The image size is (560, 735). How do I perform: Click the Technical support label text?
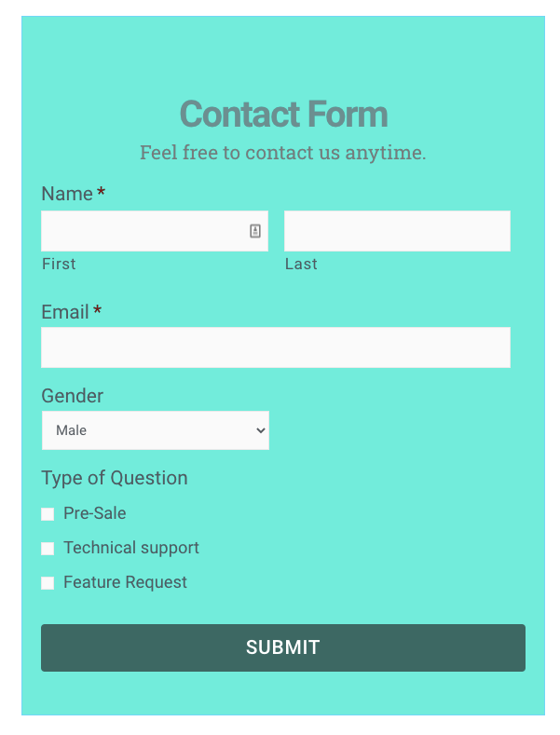pos(131,548)
